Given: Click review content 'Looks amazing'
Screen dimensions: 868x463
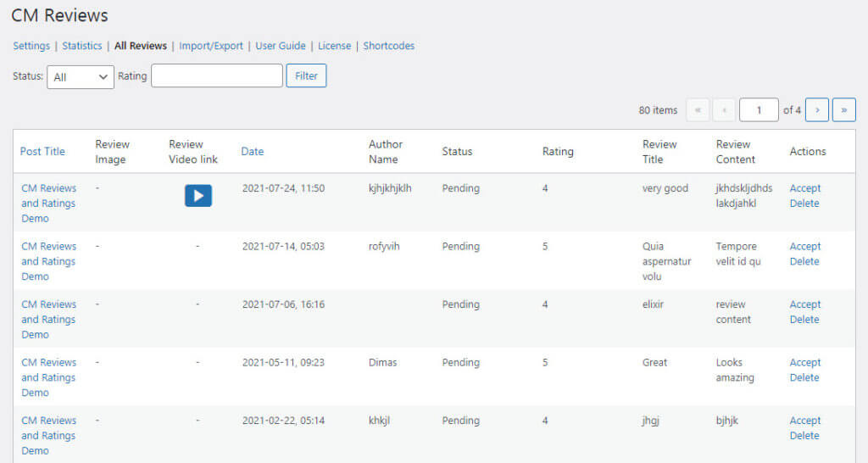Looking at the screenshot, I should pos(735,370).
